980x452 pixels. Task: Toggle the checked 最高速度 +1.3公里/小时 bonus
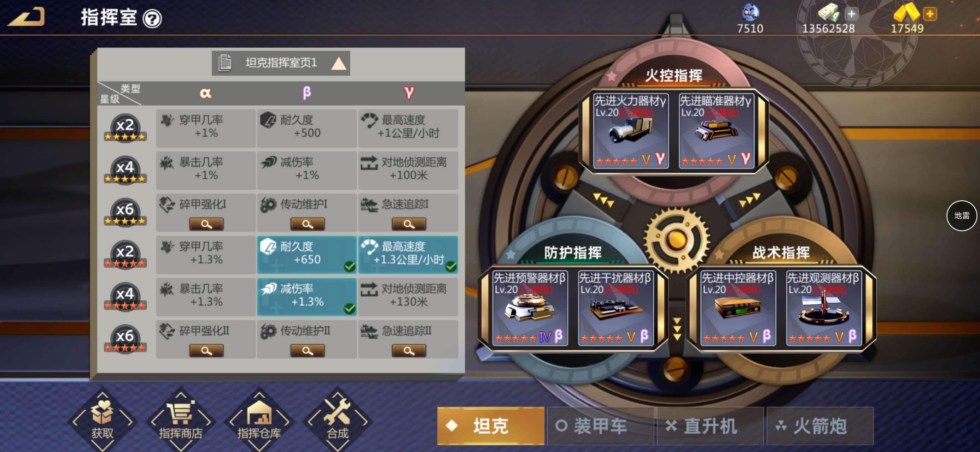coord(409,255)
